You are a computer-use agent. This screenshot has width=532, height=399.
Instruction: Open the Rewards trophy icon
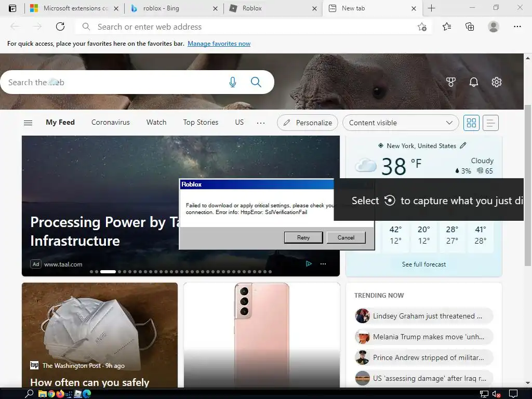pos(450,82)
